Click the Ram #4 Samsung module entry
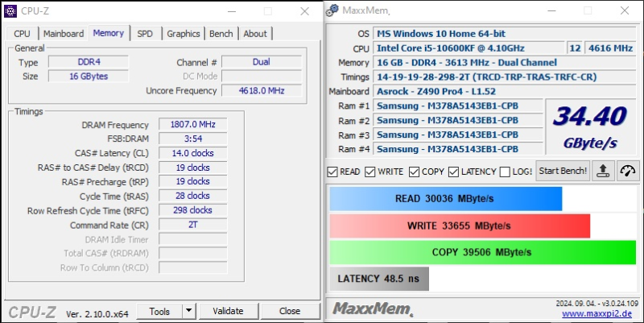 [x=458, y=149]
